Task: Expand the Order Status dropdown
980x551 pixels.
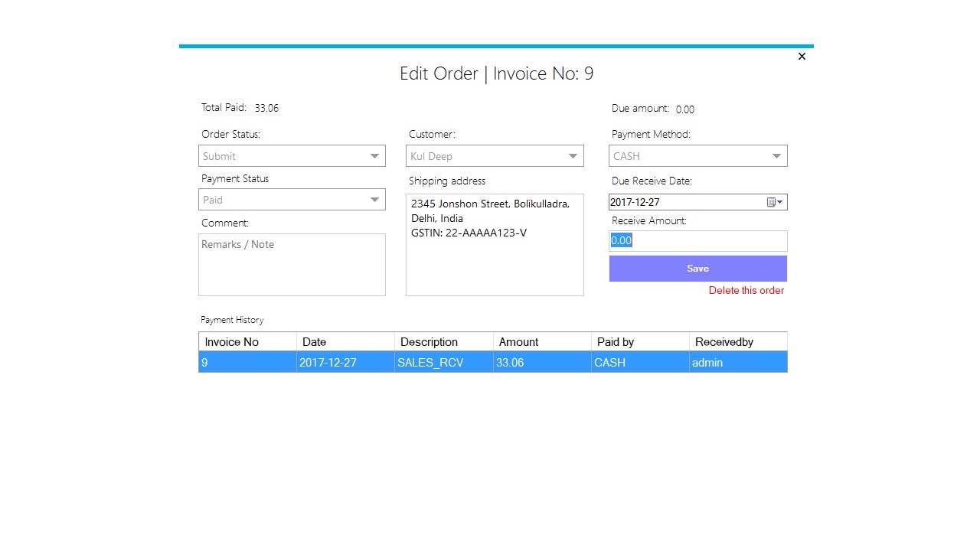Action: coord(376,156)
